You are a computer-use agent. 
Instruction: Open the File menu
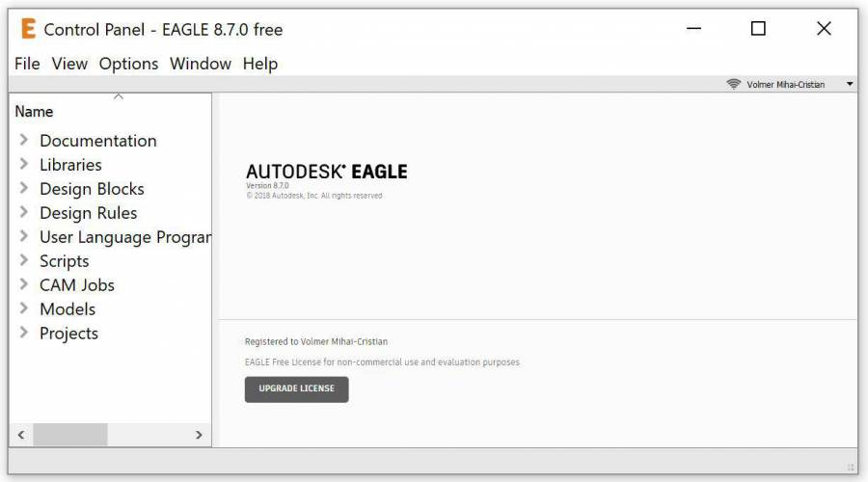(x=27, y=64)
